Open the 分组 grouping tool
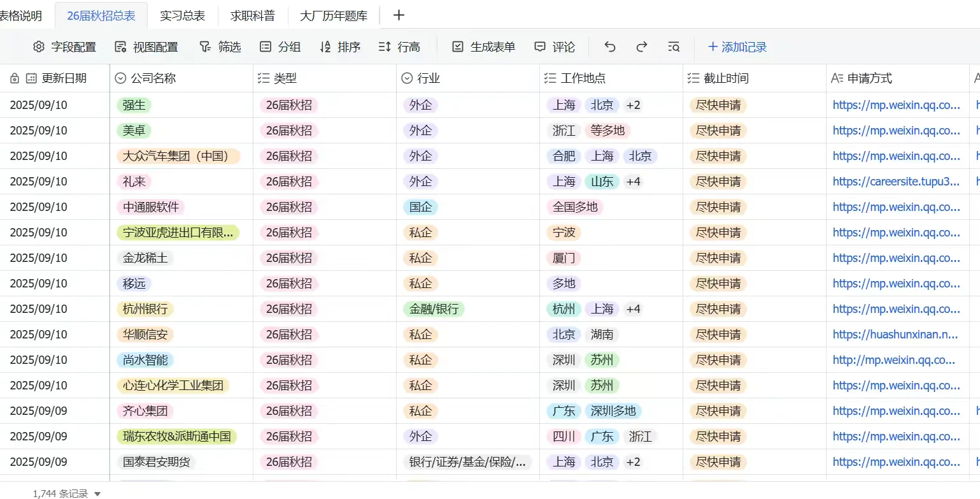This screenshot has height=499, width=980. pyautogui.click(x=280, y=47)
